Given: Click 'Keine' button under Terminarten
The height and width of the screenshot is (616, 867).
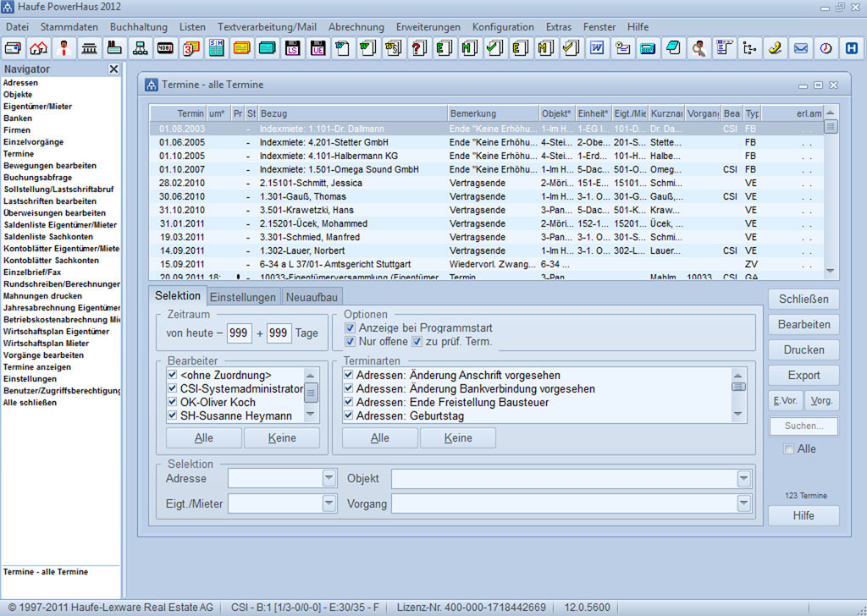Looking at the screenshot, I should (458, 438).
